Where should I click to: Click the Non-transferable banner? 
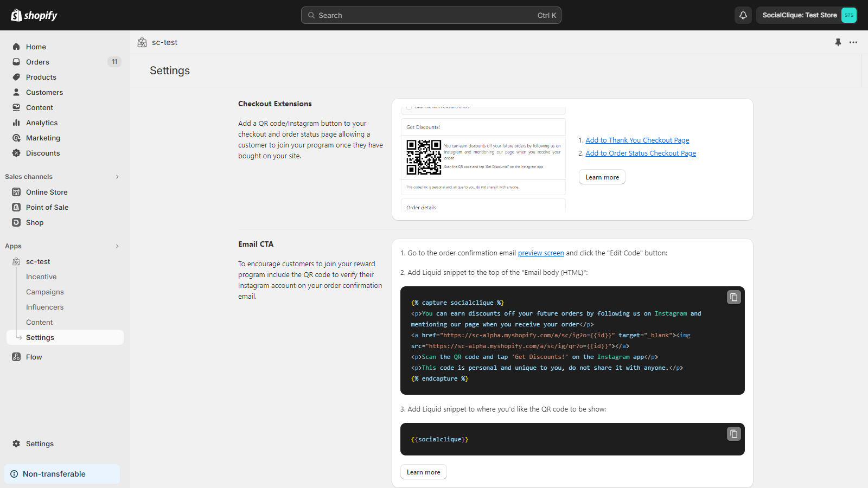(62, 474)
